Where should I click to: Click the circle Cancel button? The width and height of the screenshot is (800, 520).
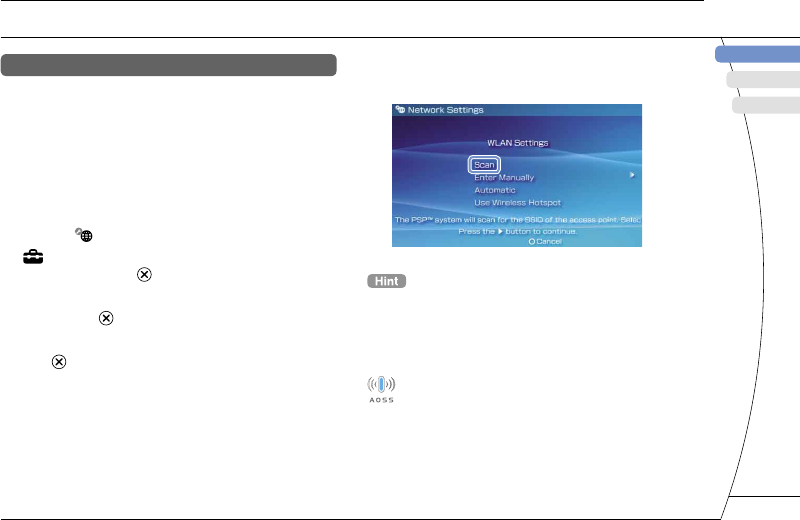[545, 241]
